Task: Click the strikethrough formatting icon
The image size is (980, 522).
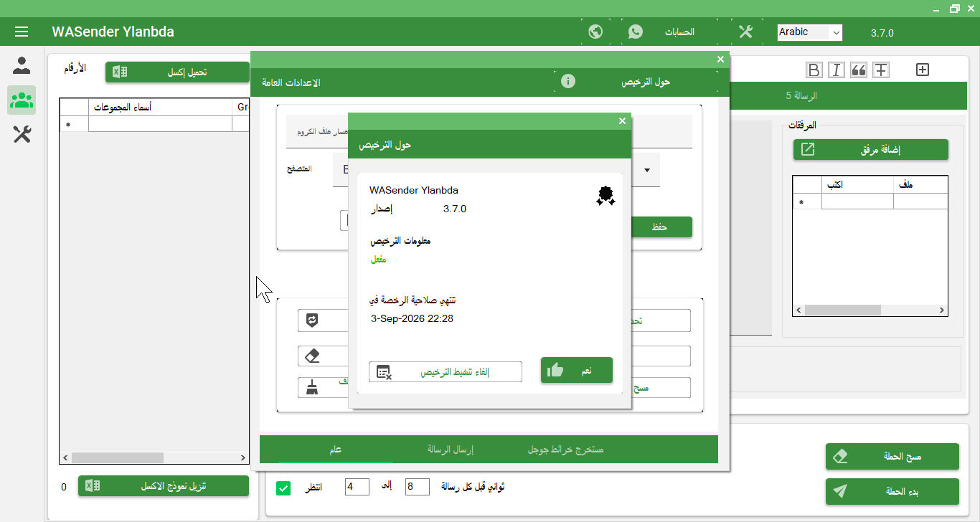Action: tap(880, 70)
